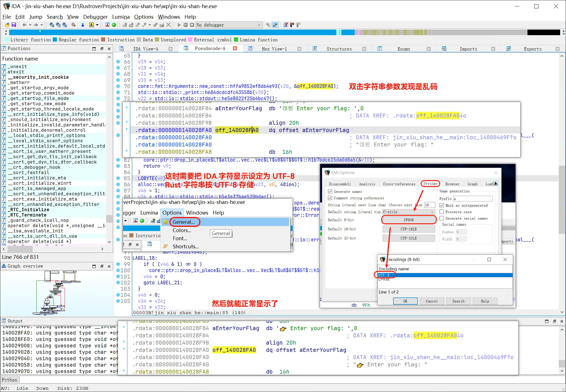Viewport: 566px width, 392px height.
Task: Click the blue down arrow toolbar icon
Action: tap(83, 25)
